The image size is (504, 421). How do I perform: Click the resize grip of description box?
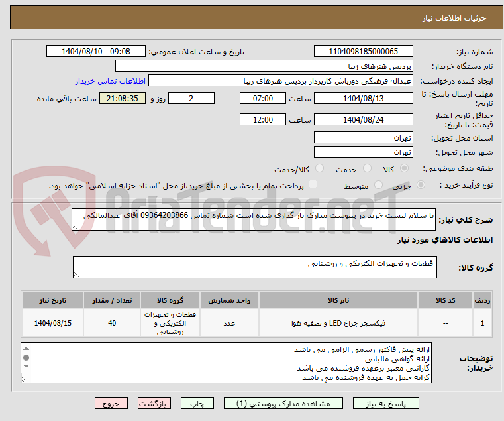[76, 227]
